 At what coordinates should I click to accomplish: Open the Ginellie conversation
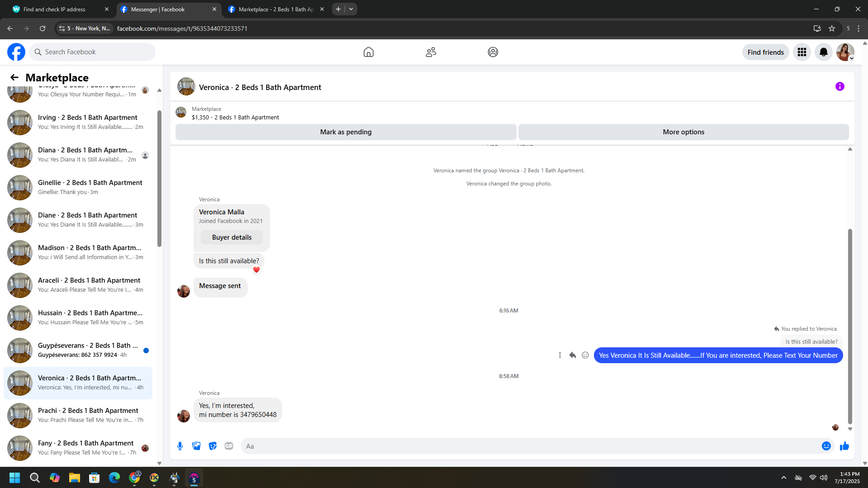[x=78, y=187]
